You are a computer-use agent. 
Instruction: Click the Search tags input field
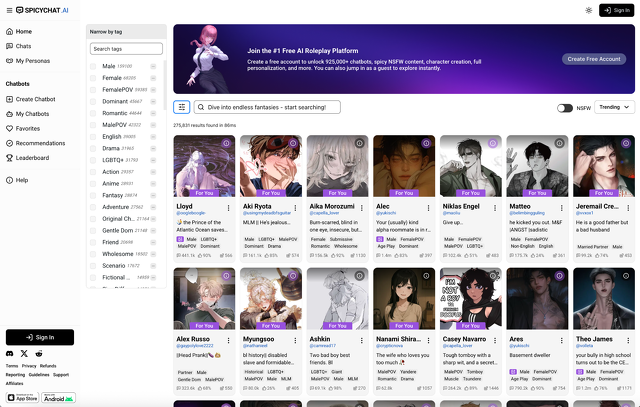point(126,49)
